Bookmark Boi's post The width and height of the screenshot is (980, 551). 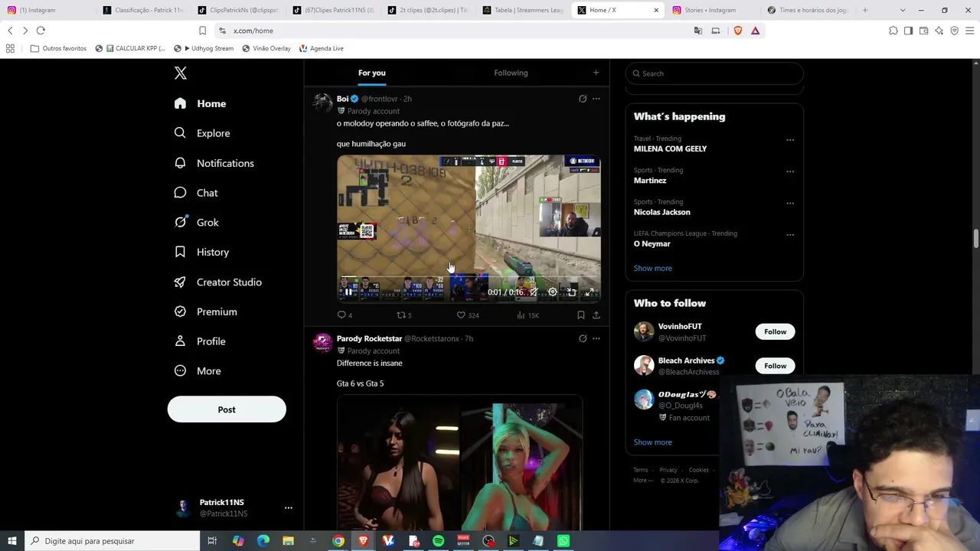[x=581, y=315]
